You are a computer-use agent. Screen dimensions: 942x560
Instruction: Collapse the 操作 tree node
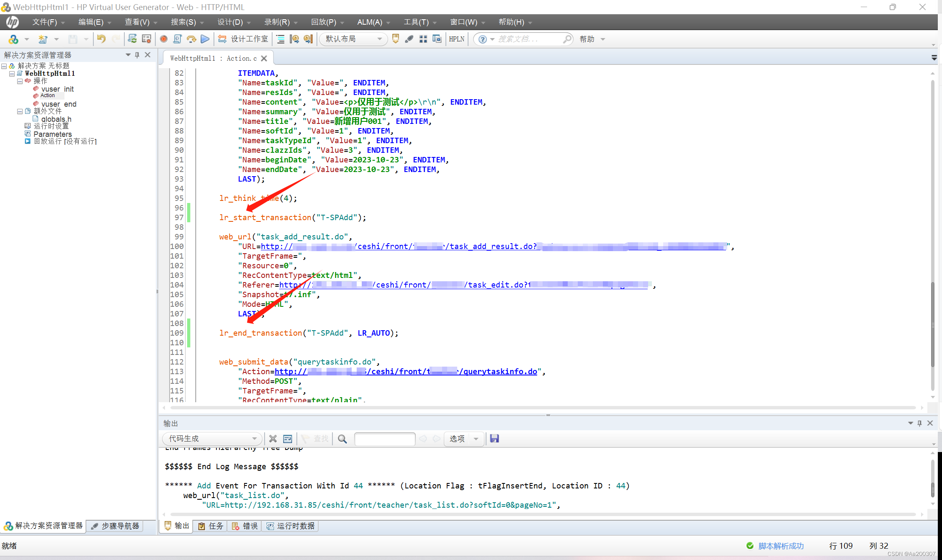coord(20,81)
